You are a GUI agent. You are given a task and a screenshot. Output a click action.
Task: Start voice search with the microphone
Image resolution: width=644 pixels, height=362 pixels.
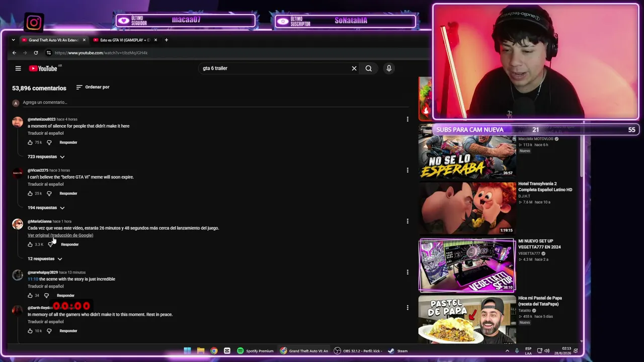pyautogui.click(x=389, y=68)
